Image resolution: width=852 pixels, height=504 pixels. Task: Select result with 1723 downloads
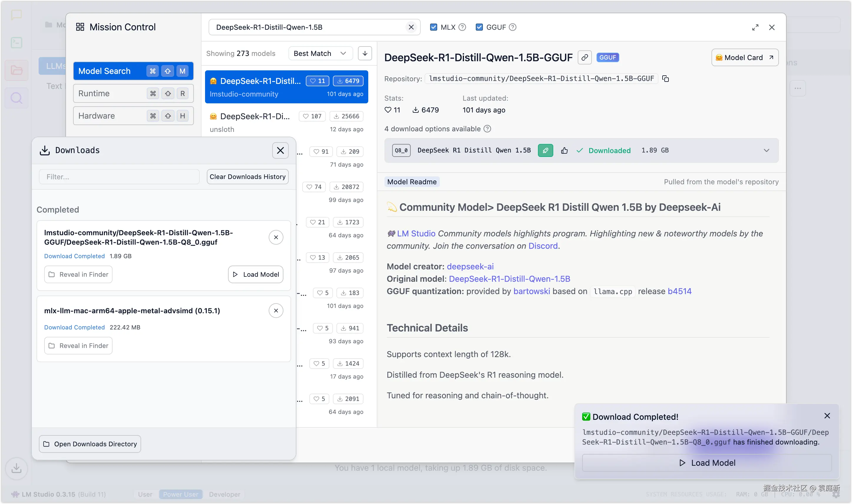click(333, 228)
